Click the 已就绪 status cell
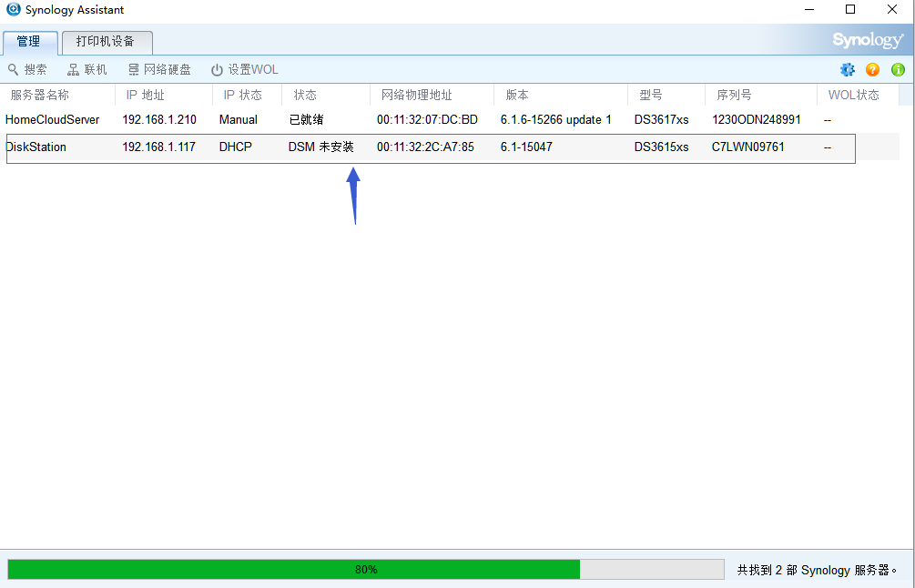The image size is (915, 588). 306,119
